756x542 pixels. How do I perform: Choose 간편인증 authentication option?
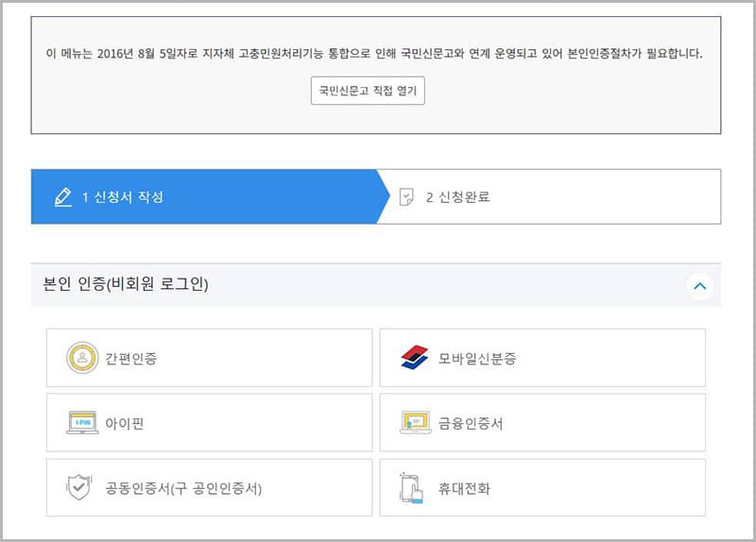[209, 358]
